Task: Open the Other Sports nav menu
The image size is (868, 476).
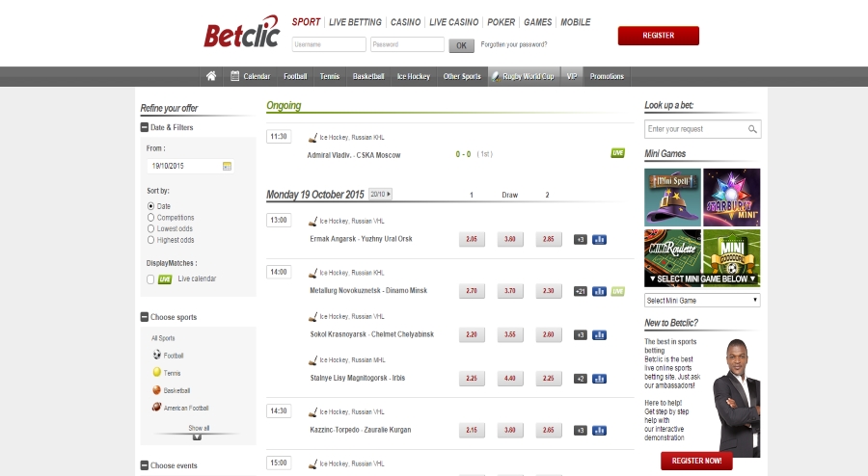Action: [x=462, y=76]
